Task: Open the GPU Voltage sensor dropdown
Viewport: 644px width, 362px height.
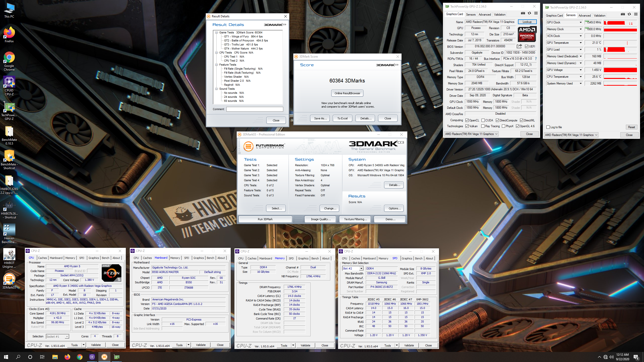Action: pyautogui.click(x=581, y=70)
